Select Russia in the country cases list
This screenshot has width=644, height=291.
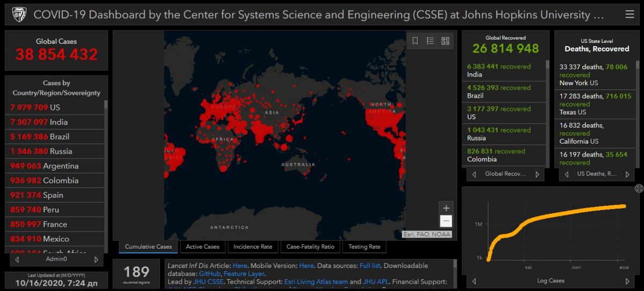click(x=56, y=151)
